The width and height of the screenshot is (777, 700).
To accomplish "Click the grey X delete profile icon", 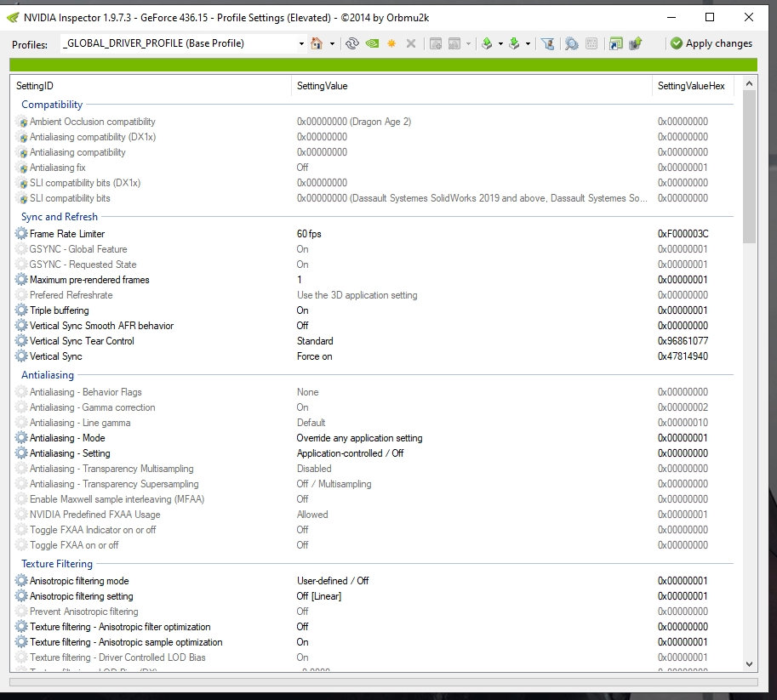I will pos(411,43).
